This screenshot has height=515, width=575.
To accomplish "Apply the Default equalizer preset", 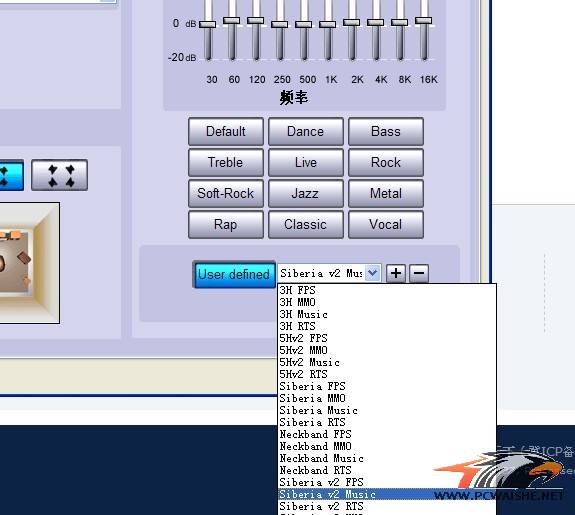I will (226, 132).
